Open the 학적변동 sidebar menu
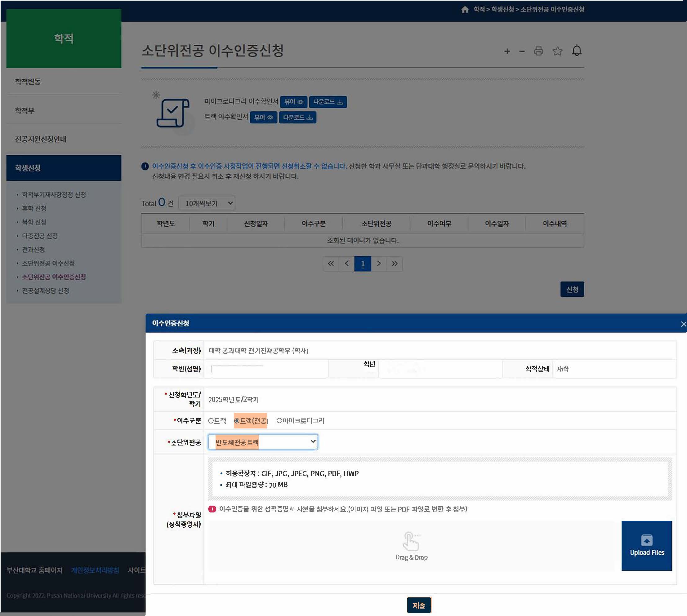687x616 pixels. [28, 82]
